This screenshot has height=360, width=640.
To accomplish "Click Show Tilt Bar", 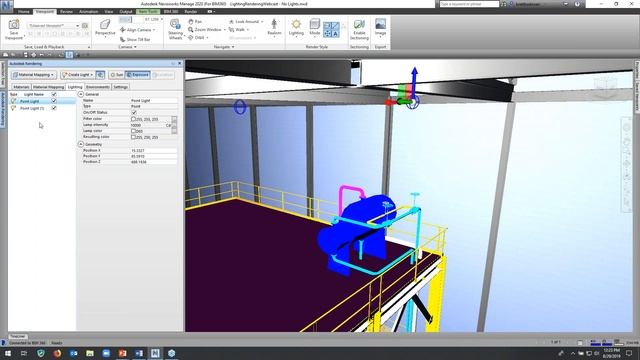I will tap(135, 39).
